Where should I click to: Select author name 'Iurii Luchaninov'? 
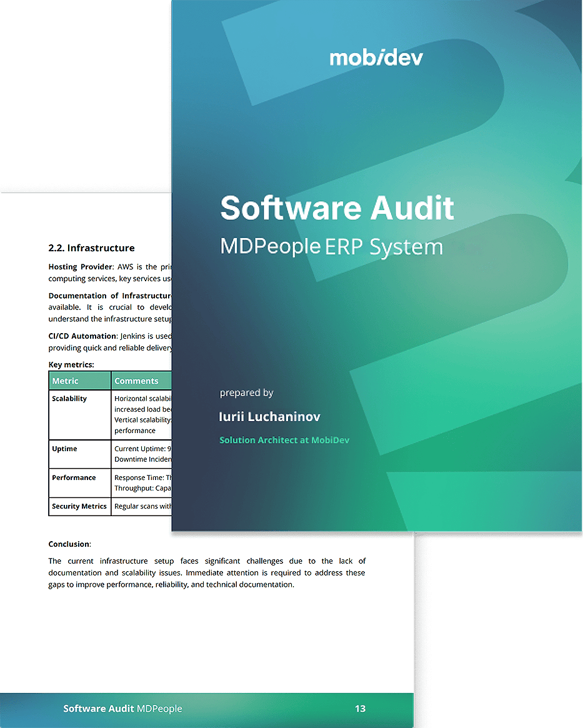point(270,416)
